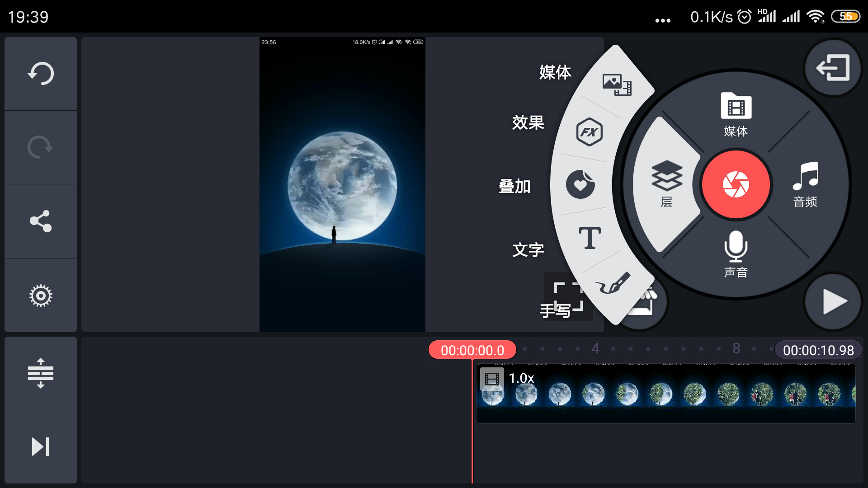Open the Media browser on the wheel
This screenshot has height=488, width=868.
(x=736, y=115)
